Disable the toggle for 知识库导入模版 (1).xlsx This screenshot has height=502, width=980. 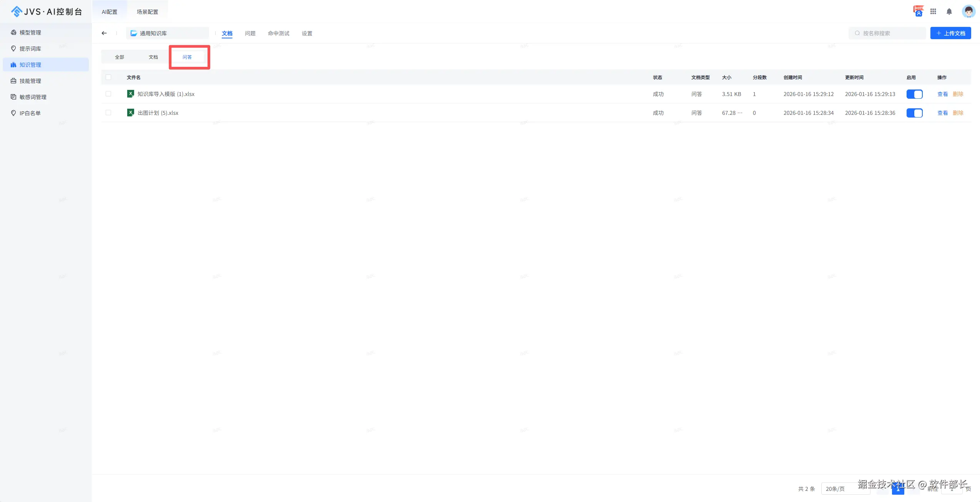(914, 94)
